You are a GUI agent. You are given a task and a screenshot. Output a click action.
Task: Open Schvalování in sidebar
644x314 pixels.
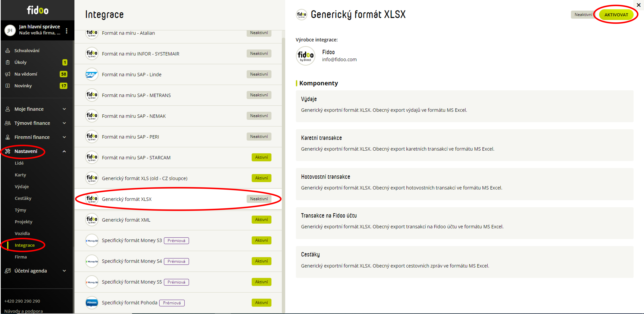27,50
